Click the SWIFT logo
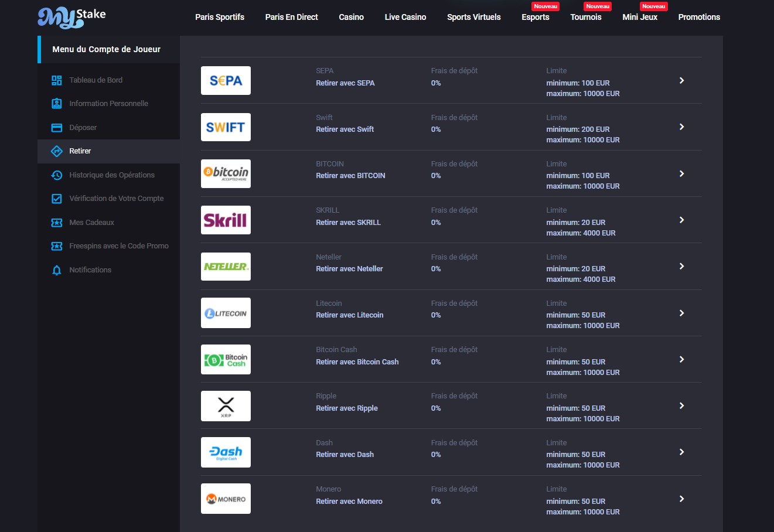Screen dimensions: 774x532 click(226, 127)
